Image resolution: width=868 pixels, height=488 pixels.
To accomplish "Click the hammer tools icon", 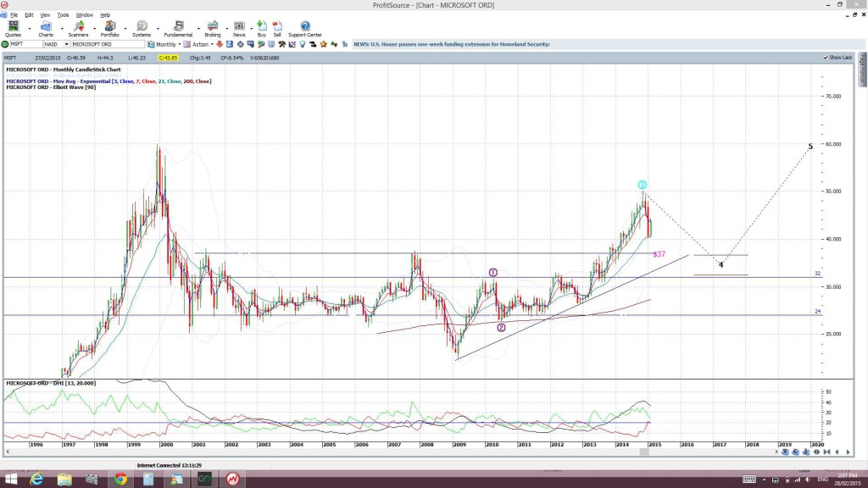I will [281, 44].
